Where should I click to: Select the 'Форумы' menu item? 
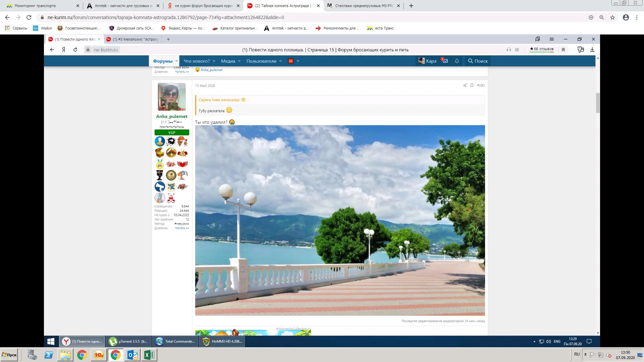[x=163, y=61]
